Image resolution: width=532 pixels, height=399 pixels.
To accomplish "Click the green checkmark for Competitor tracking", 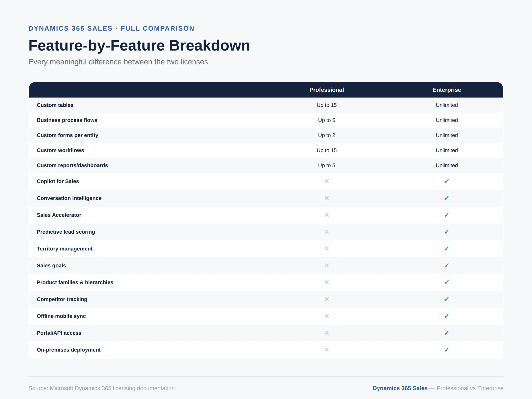I will 447,299.
